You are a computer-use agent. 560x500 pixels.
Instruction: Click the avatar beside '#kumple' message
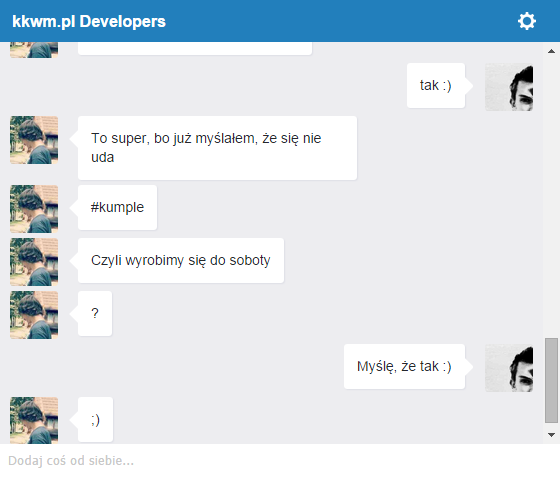(x=34, y=209)
